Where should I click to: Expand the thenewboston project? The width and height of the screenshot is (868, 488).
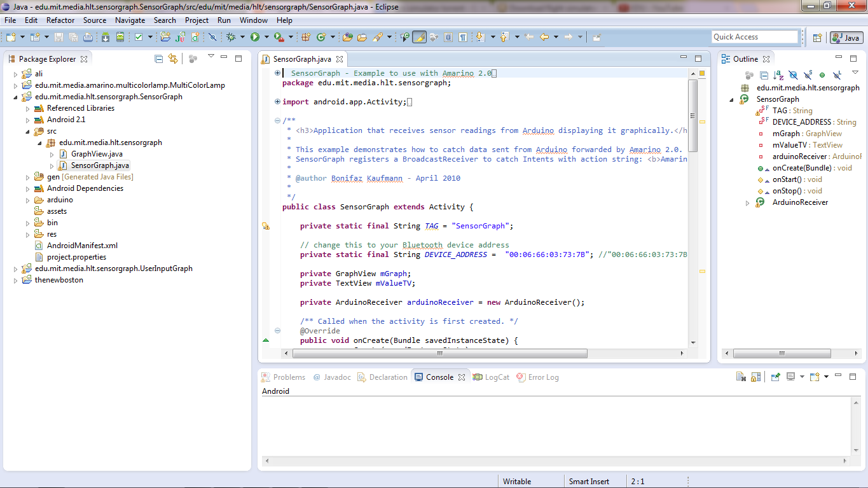tap(15, 279)
